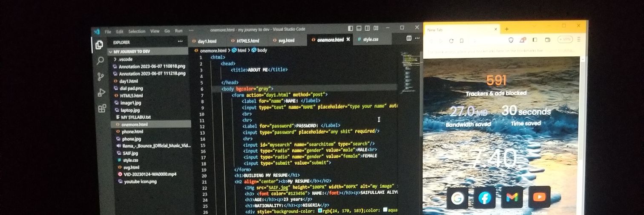Open the onemore.html breadcrumb dropdown
Image resolution: width=644 pixels, height=215 pixels.
coord(210,50)
